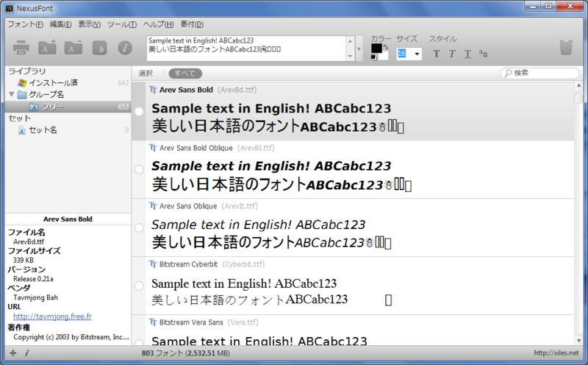Open the sample text history dropdown arrow
The image size is (588, 365).
(359, 49)
